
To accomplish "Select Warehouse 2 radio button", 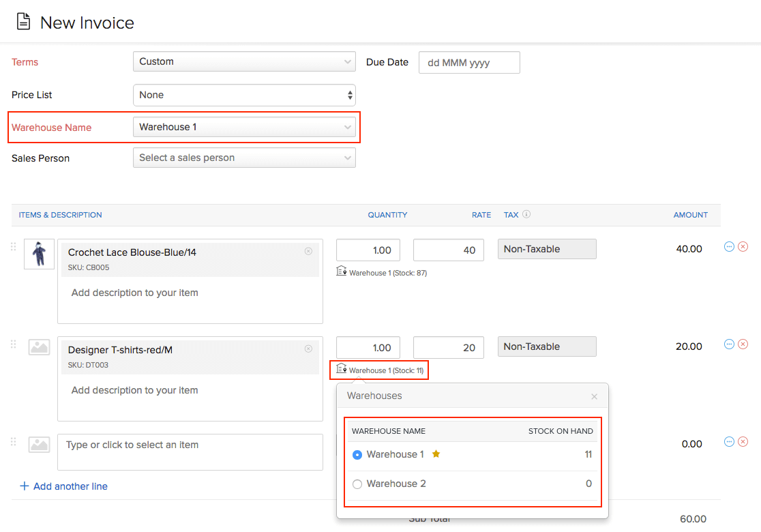I will [357, 484].
